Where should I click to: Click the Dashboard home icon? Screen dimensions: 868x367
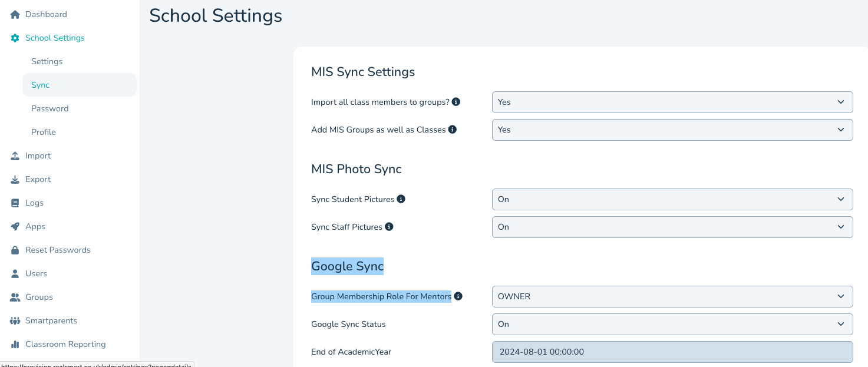click(x=15, y=14)
